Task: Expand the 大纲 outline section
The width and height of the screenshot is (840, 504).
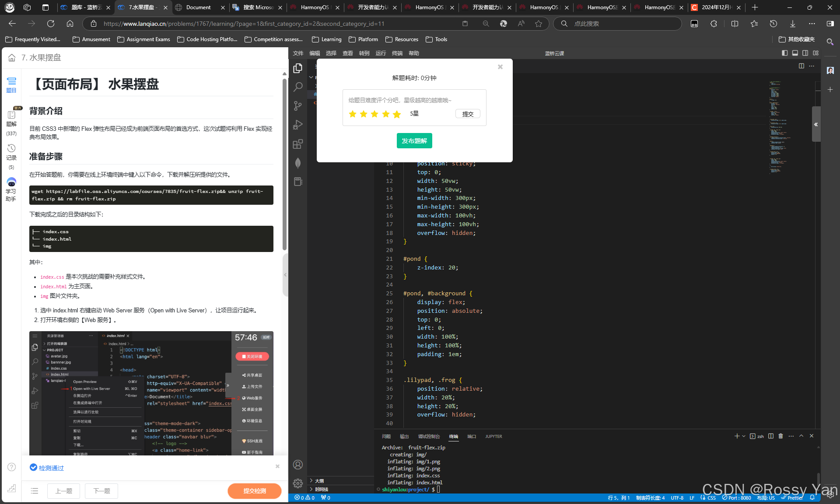Action: click(319, 481)
